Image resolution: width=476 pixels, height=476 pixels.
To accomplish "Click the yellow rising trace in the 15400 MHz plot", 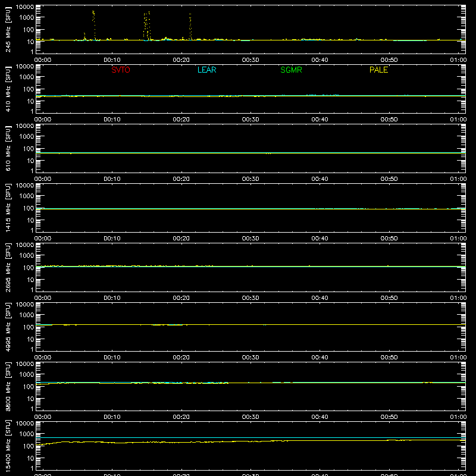I will tap(250, 441).
